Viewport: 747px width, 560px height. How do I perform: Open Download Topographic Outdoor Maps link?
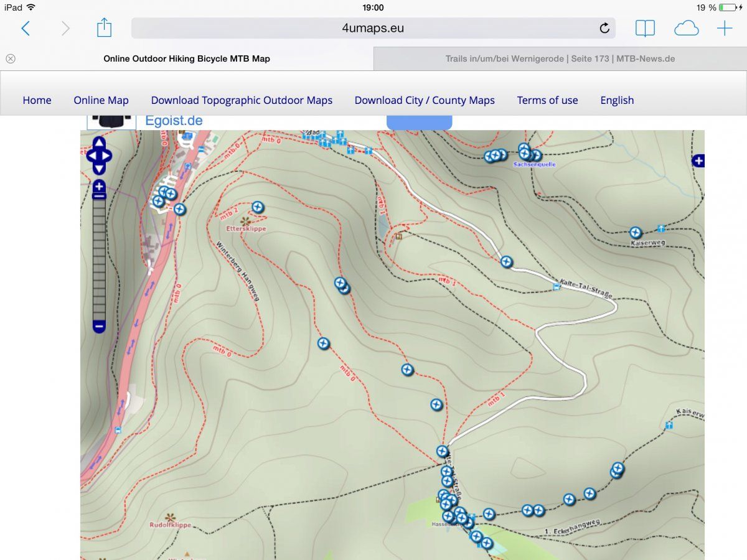coord(242,100)
